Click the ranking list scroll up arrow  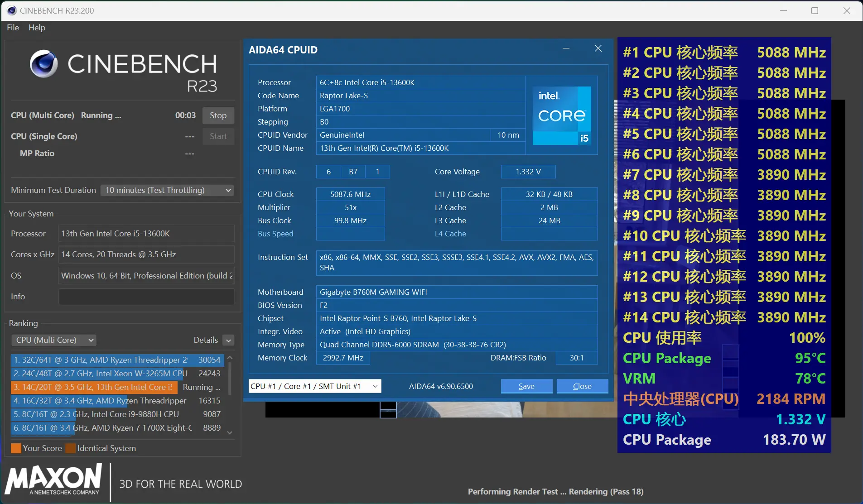tap(230, 358)
